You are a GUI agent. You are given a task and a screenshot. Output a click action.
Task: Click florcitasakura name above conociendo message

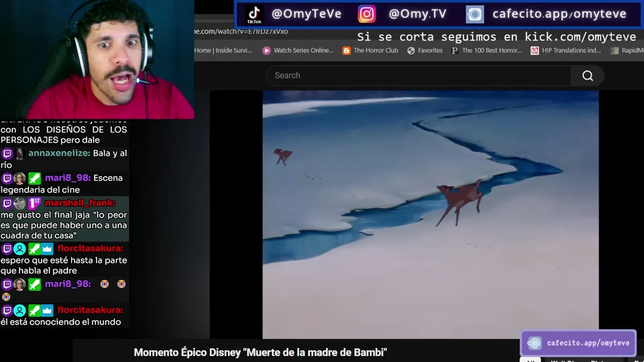coord(90,310)
